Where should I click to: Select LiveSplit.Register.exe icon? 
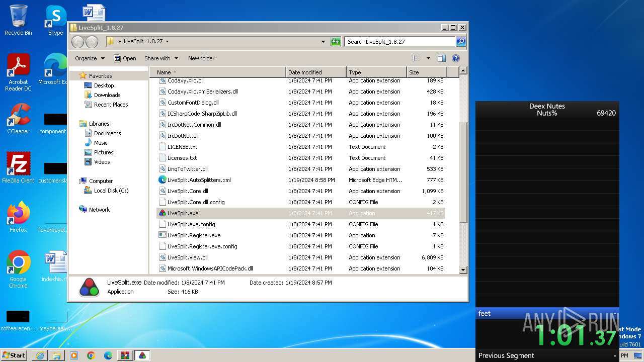point(163,235)
